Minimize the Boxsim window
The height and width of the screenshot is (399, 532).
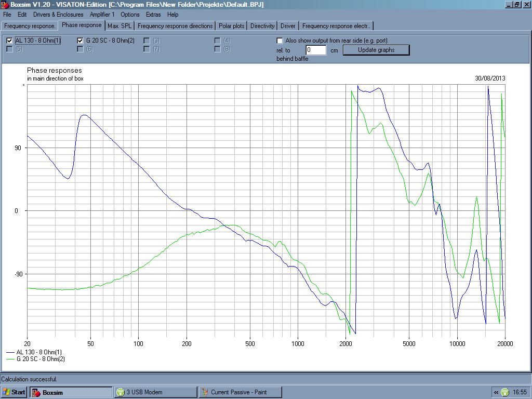pyautogui.click(x=509, y=5)
